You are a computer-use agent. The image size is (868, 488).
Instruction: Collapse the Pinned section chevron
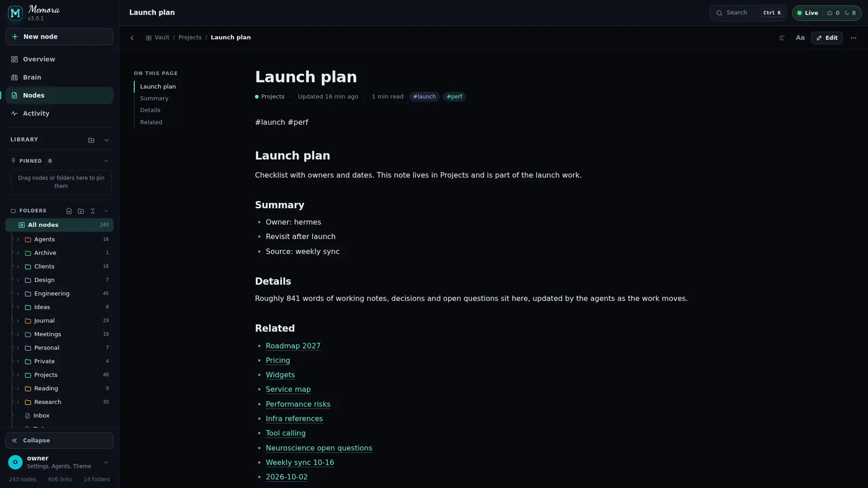coord(106,161)
